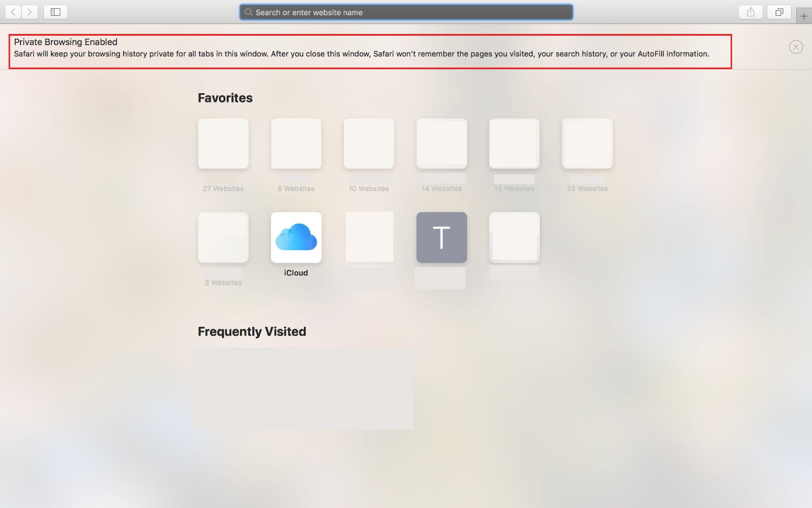Screen dimensions: 812x508
Task: Open a new tab with plus button
Action: [x=804, y=16]
